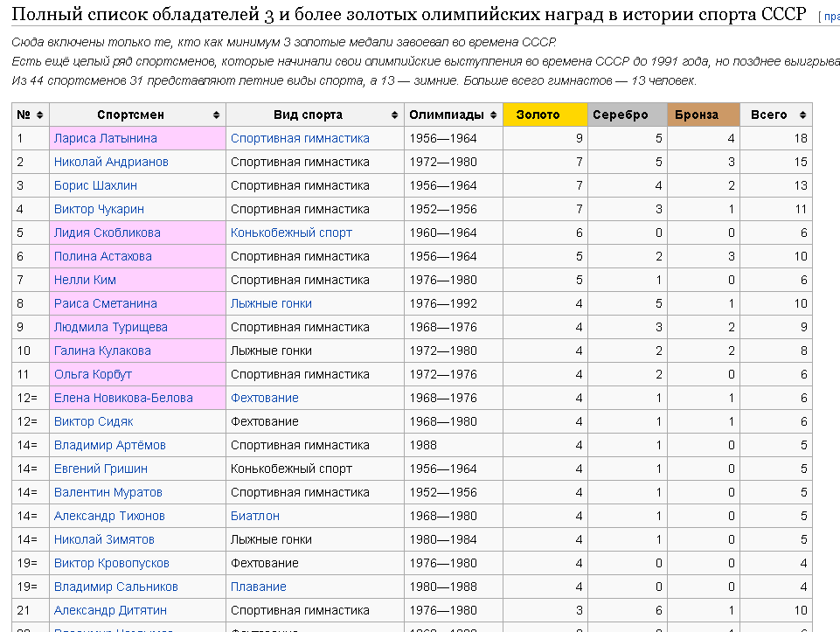The width and height of the screenshot is (840, 632).
Task: Open Спортивная гимнастика link in Латынина row
Action: click(300, 138)
